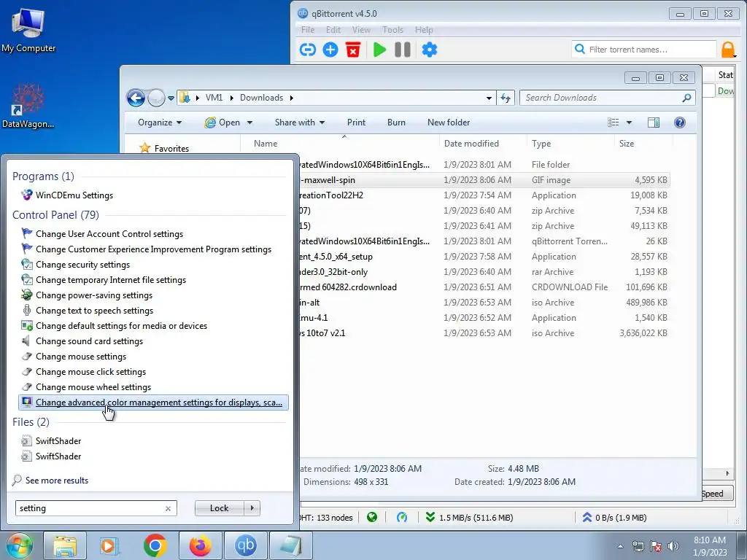Open Change User Account Control settings
Image resolution: width=747 pixels, height=560 pixels.
[109, 234]
